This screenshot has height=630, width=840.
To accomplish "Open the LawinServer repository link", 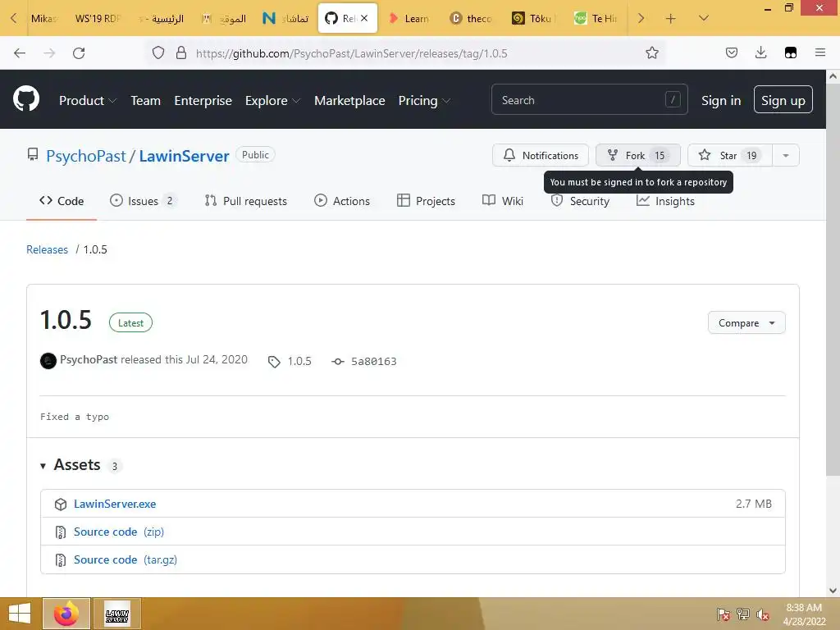I will tap(185, 156).
